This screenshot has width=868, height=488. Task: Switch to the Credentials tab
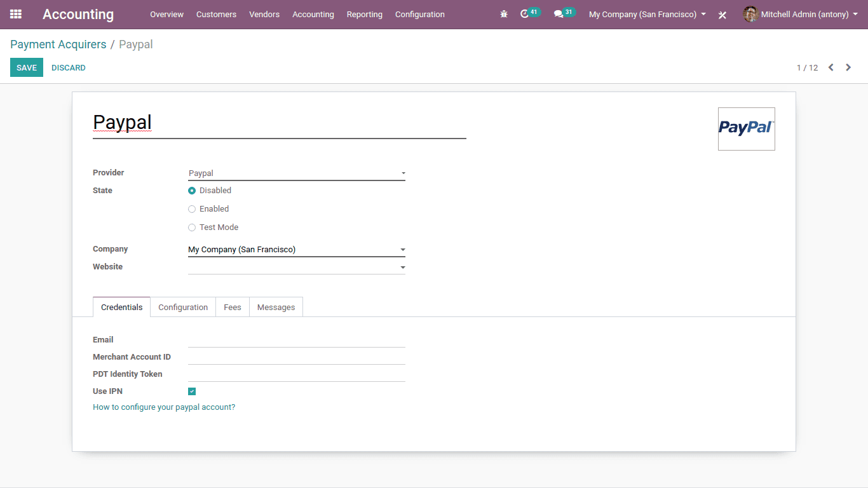tap(121, 307)
